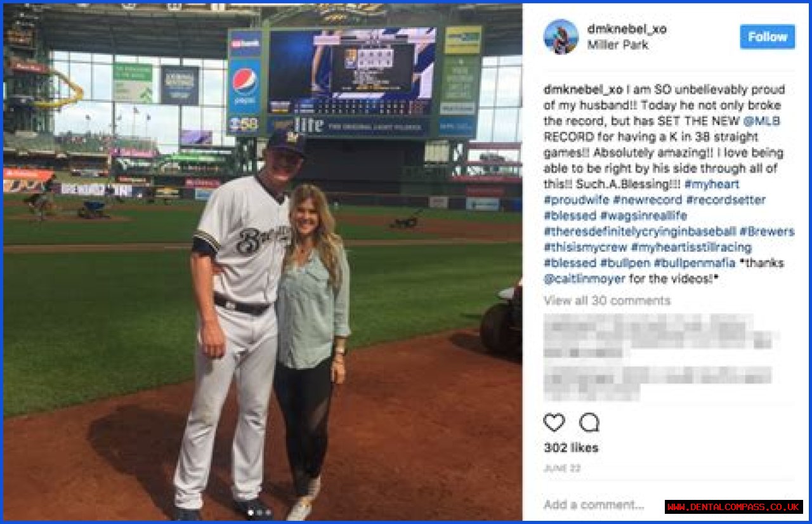
Task: Open the #Brewers hashtag
Action: (766, 232)
